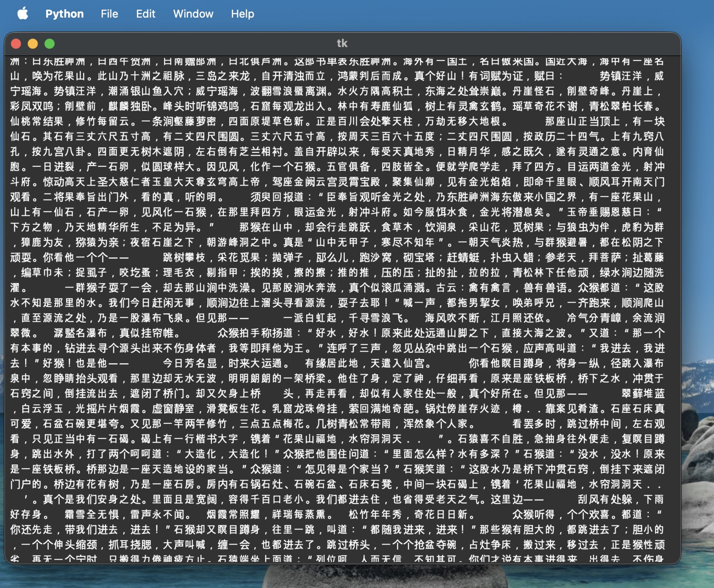This screenshot has height=588, width=714.
Task: Click the verse "松竹年年秀"
Action: click(376, 514)
